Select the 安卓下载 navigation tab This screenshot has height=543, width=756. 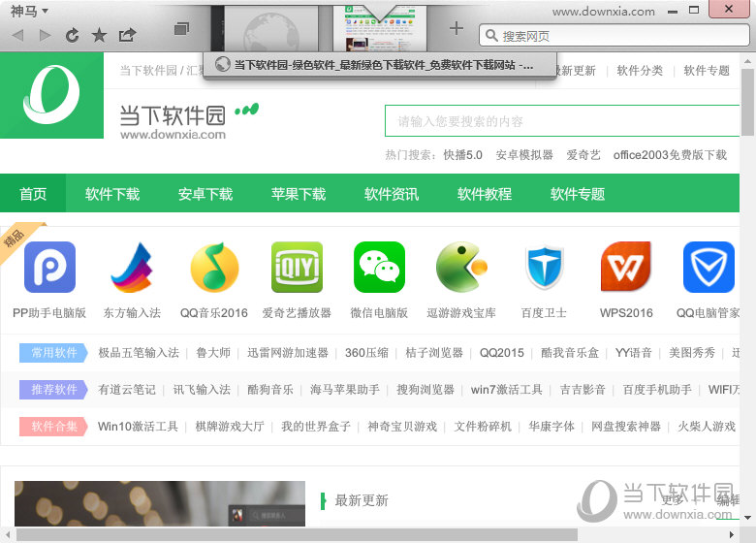pyautogui.click(x=205, y=193)
